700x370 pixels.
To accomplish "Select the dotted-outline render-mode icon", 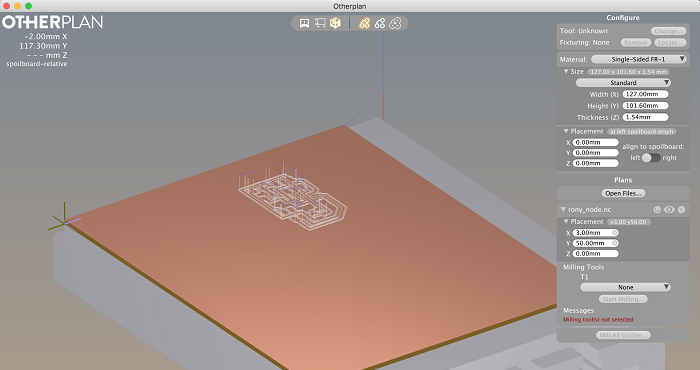I will [395, 23].
